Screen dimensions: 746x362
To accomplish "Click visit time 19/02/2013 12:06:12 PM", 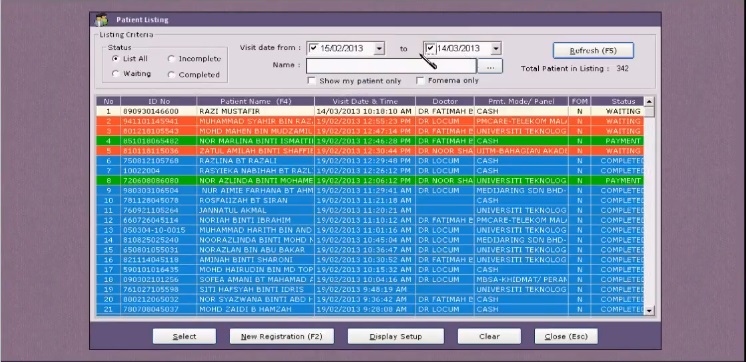I will (x=364, y=181).
